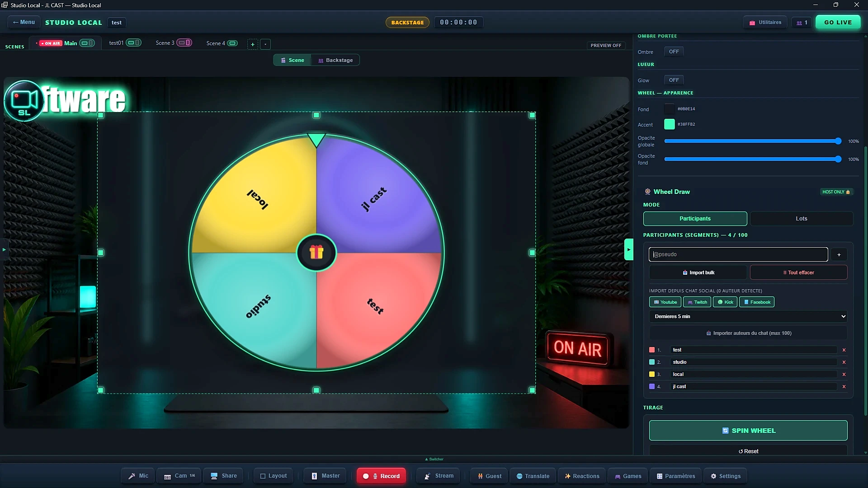Expand the left side panel arrow

[x=4, y=249]
